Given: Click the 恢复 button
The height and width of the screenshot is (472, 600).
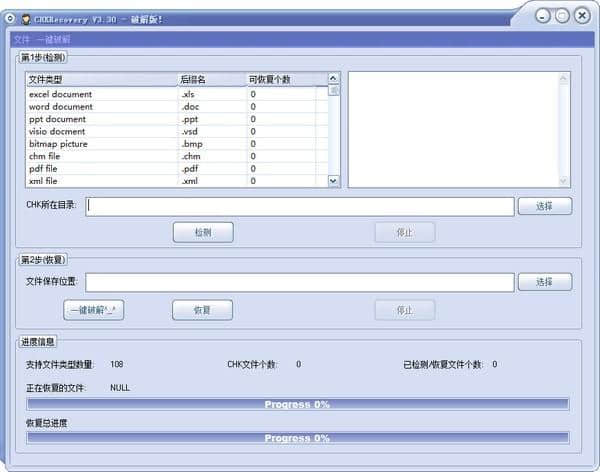Looking at the screenshot, I should pos(202,310).
